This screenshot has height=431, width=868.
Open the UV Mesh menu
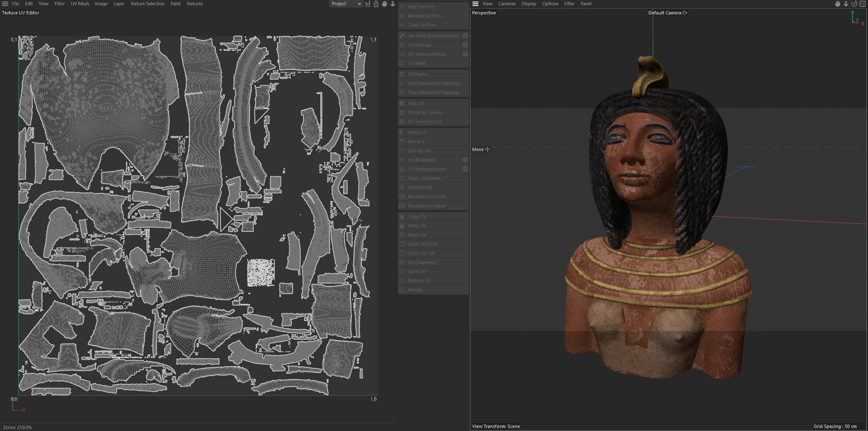[x=80, y=4]
